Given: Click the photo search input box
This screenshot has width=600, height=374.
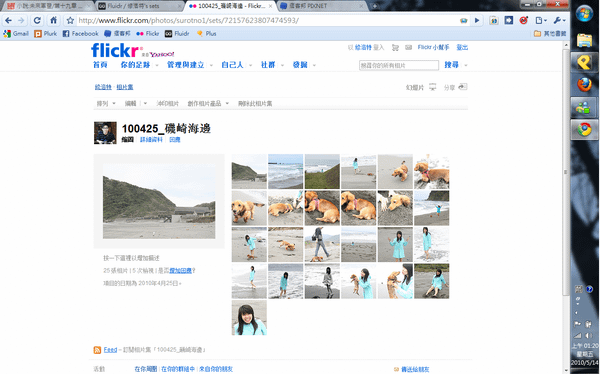Looking at the screenshot, I should point(399,65).
